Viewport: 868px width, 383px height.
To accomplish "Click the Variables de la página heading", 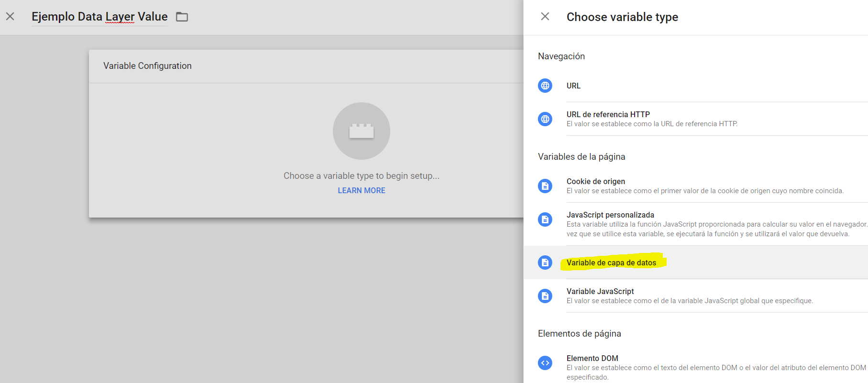I will (582, 157).
